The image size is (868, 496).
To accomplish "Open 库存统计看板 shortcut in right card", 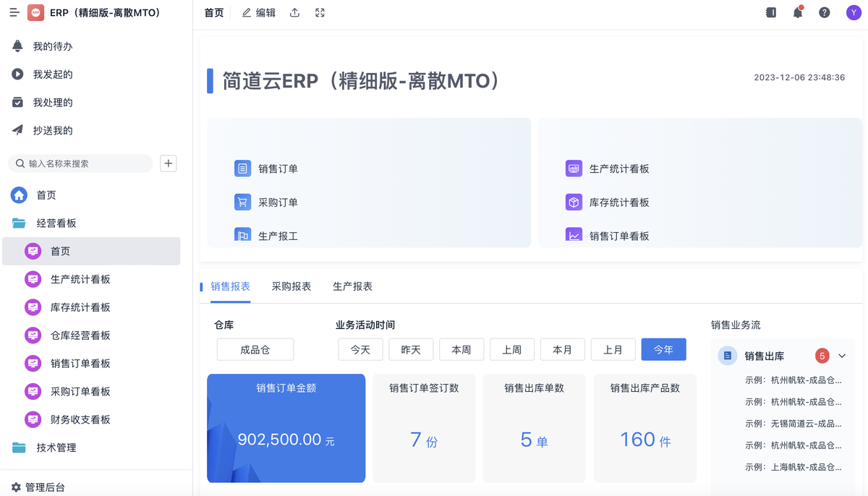I will click(x=608, y=202).
